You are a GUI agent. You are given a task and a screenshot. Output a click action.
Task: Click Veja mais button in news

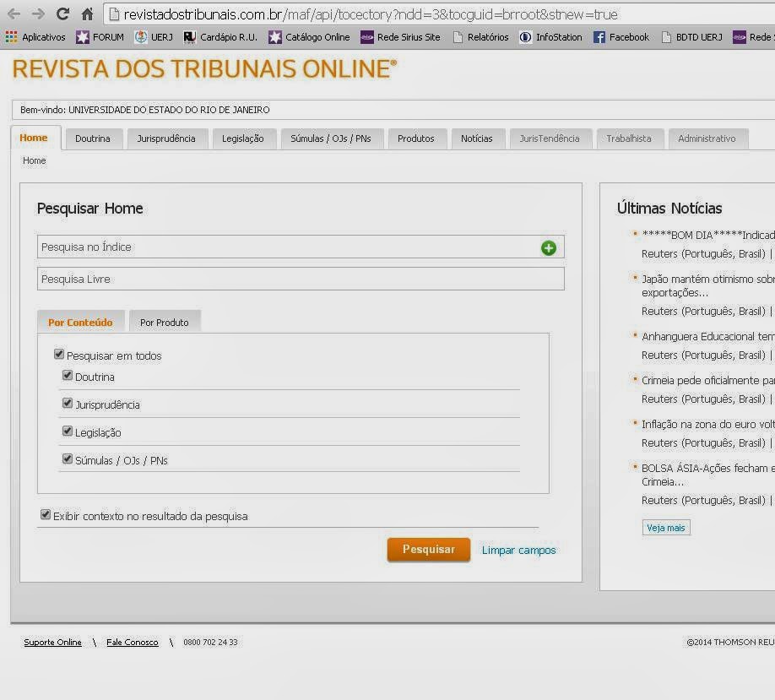coord(666,528)
